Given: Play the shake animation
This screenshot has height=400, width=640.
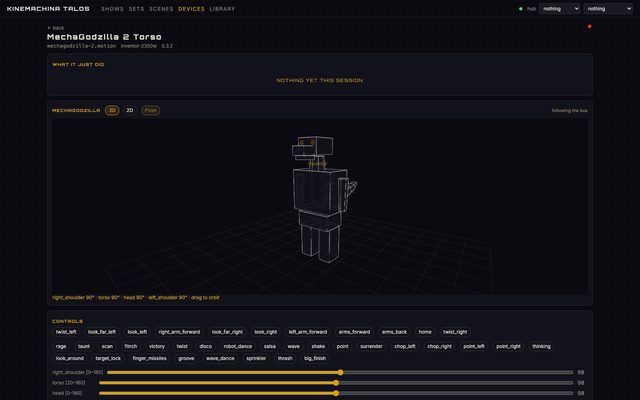Looking at the screenshot, I should pos(318,346).
